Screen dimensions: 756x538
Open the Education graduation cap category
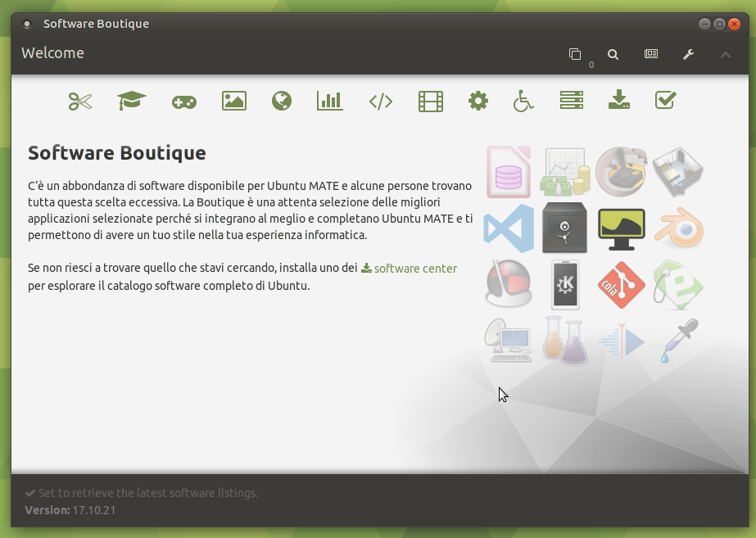[x=132, y=101]
